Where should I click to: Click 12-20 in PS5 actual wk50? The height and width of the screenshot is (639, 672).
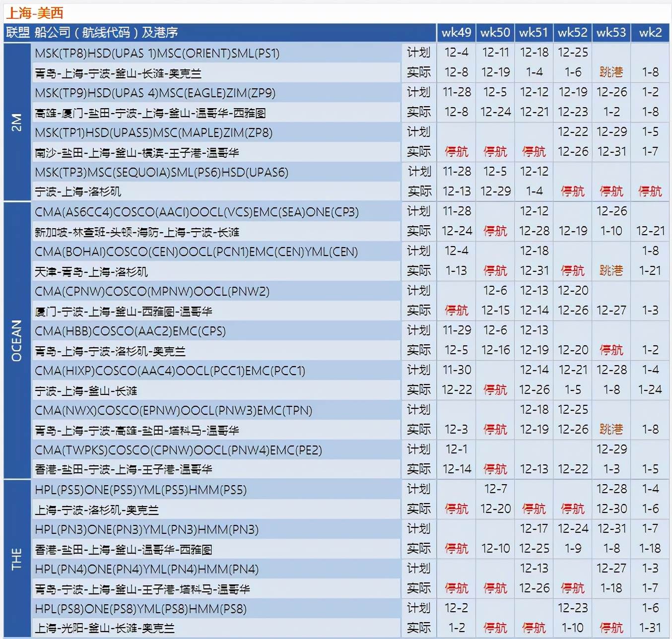495,509
